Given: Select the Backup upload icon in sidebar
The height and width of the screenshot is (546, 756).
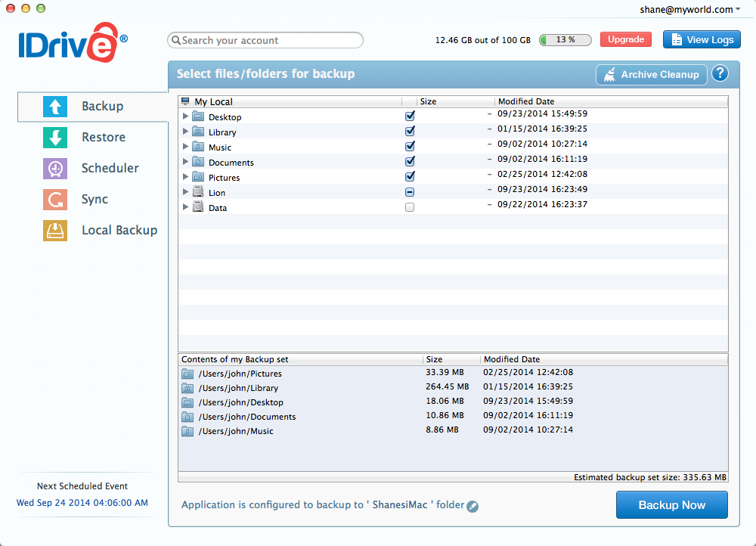Looking at the screenshot, I should click(x=57, y=106).
